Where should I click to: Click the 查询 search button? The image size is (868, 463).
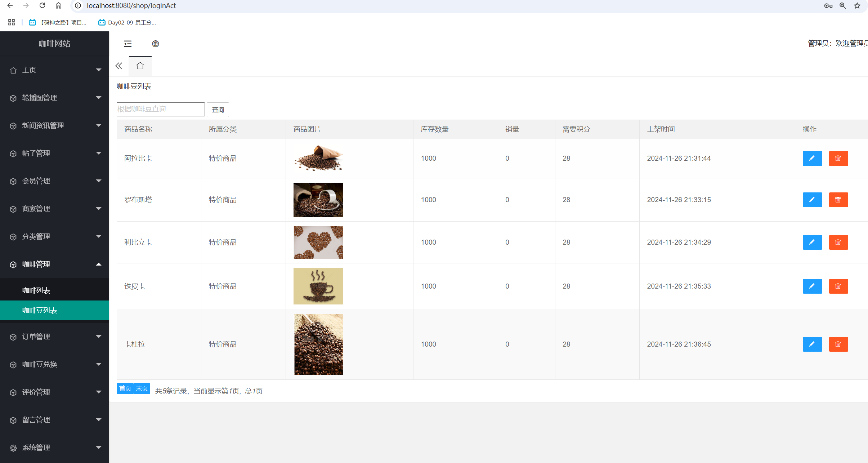tap(218, 110)
